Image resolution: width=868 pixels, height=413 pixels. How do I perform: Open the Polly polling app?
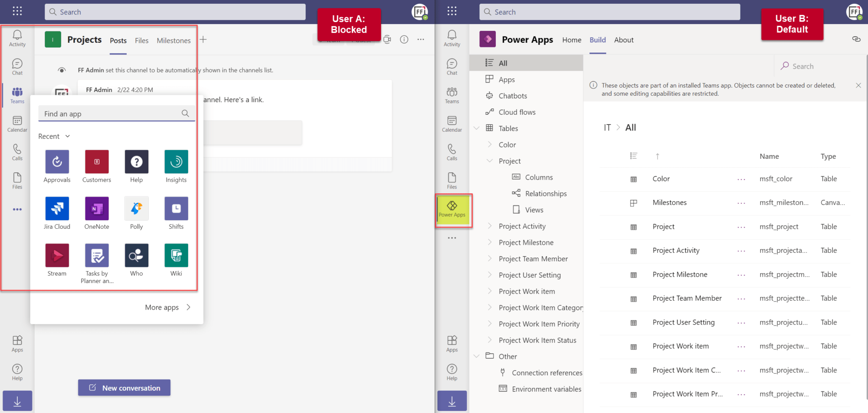click(x=136, y=208)
